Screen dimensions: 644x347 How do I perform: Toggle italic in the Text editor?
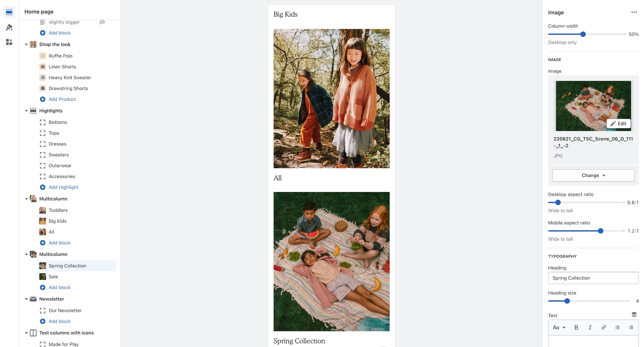click(590, 327)
